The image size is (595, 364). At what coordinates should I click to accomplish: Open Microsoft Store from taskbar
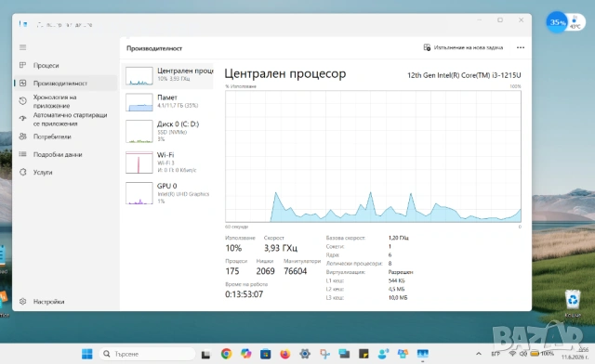tap(265, 354)
